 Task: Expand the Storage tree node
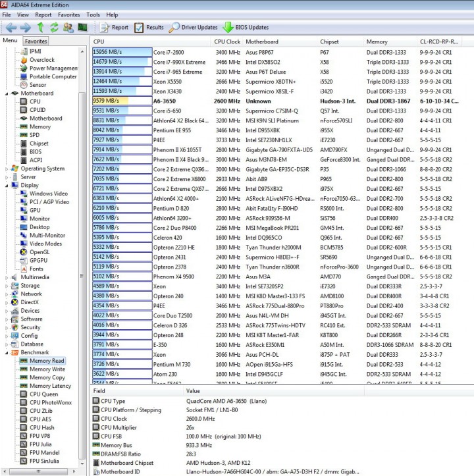click(x=7, y=286)
